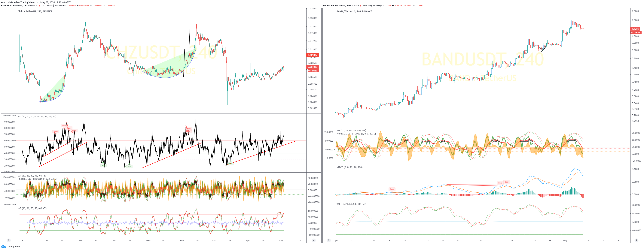Image resolution: width=644 pixels, height=250 pixels.
Task: Click the 1.3000 price level on BANDUSDT axis
Action: (x=635, y=20)
